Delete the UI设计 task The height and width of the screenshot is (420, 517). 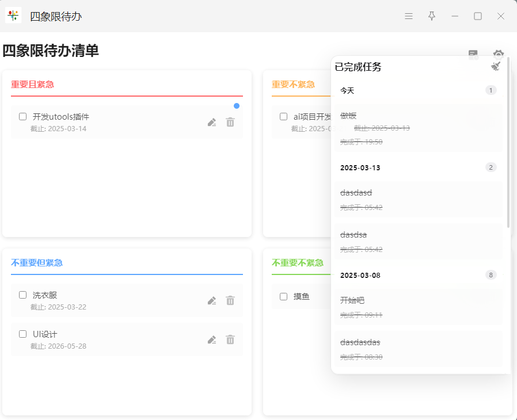pos(230,339)
